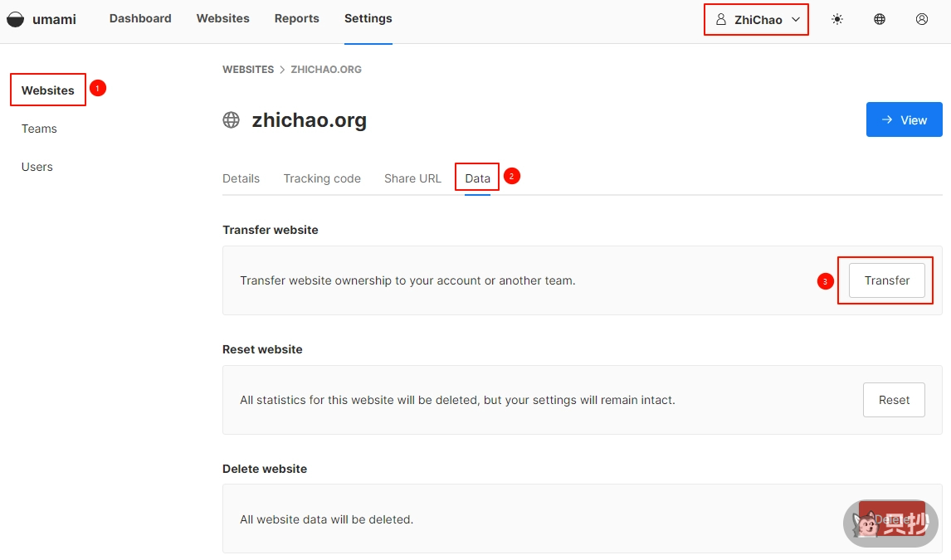Click the WEBSITES breadcrumb link

248,70
